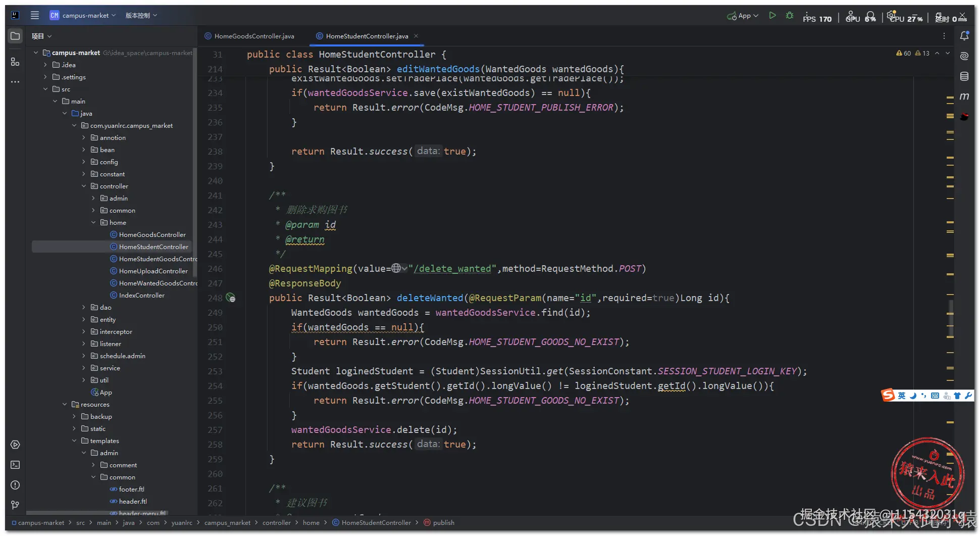Open the App run configuration dropdown
Image resolution: width=980 pixels, height=536 pixels.
tap(743, 16)
